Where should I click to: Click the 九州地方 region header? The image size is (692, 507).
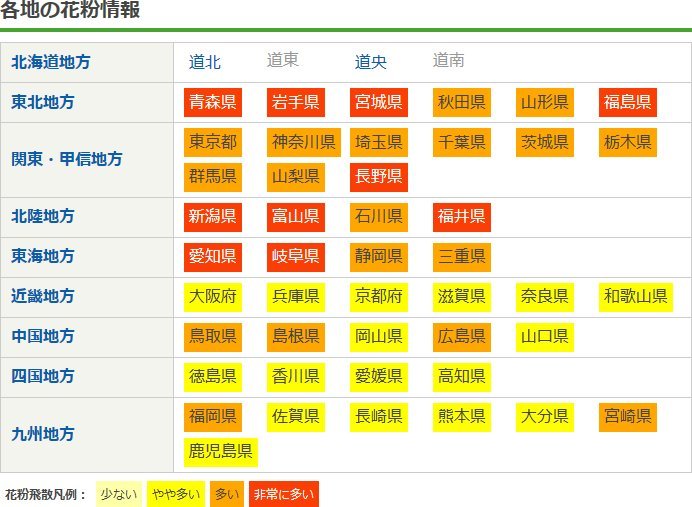[43, 434]
